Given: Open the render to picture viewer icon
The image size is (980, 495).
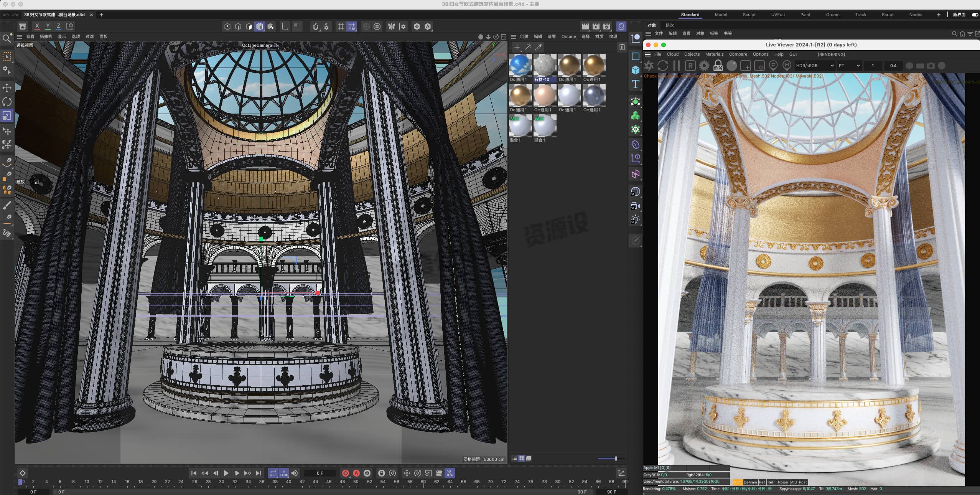Looking at the screenshot, I should 596,26.
